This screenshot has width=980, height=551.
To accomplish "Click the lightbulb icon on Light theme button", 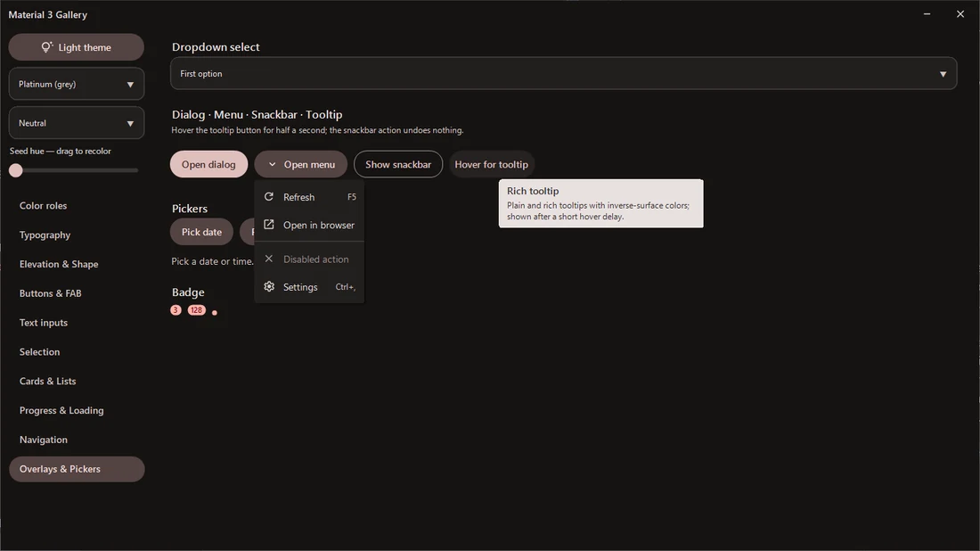I will (47, 47).
